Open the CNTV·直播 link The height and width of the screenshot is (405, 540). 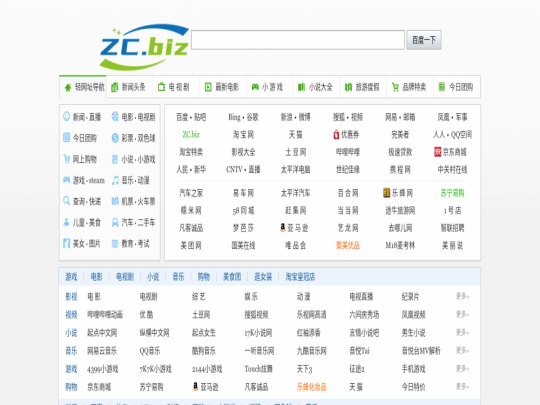[x=243, y=169]
